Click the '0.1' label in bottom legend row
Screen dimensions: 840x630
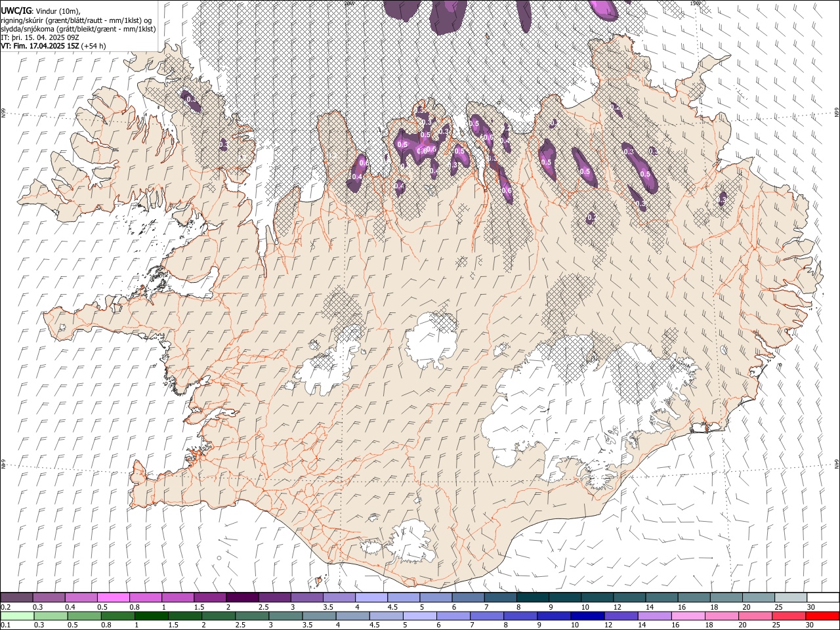(x=6, y=625)
